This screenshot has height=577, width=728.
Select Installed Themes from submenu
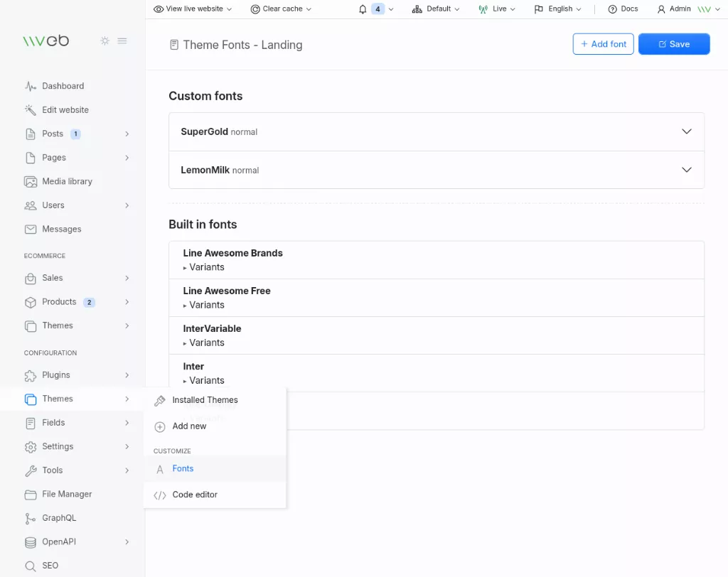(x=205, y=400)
